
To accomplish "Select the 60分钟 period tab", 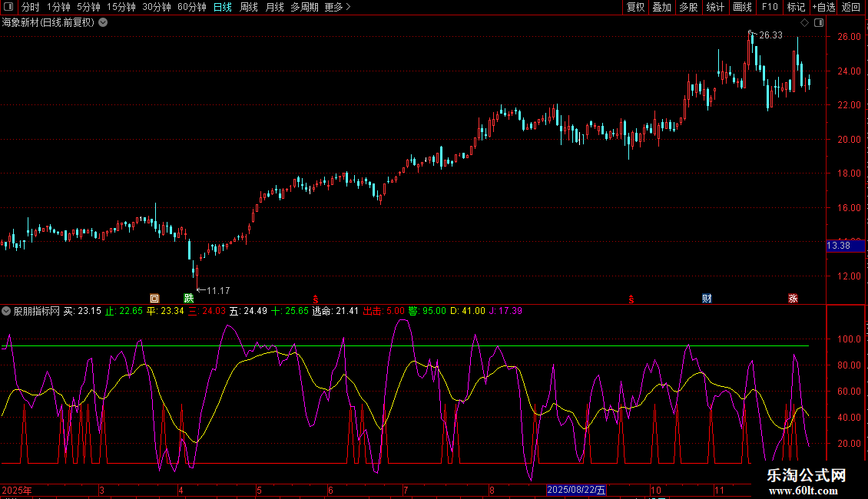I will pyautogui.click(x=191, y=8).
